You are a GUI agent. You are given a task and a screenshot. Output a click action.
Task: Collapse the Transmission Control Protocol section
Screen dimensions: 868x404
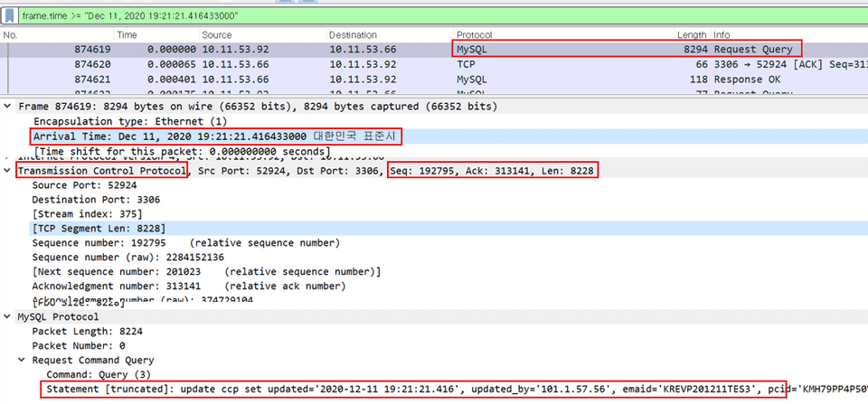(x=9, y=170)
